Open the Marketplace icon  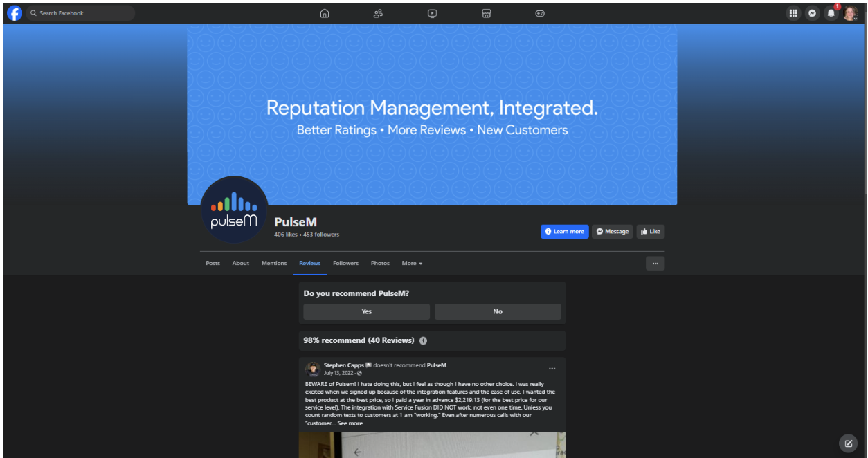tap(486, 13)
